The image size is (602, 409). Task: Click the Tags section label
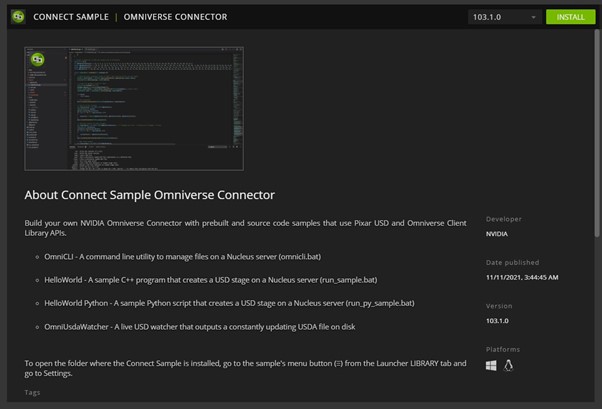pos(33,393)
